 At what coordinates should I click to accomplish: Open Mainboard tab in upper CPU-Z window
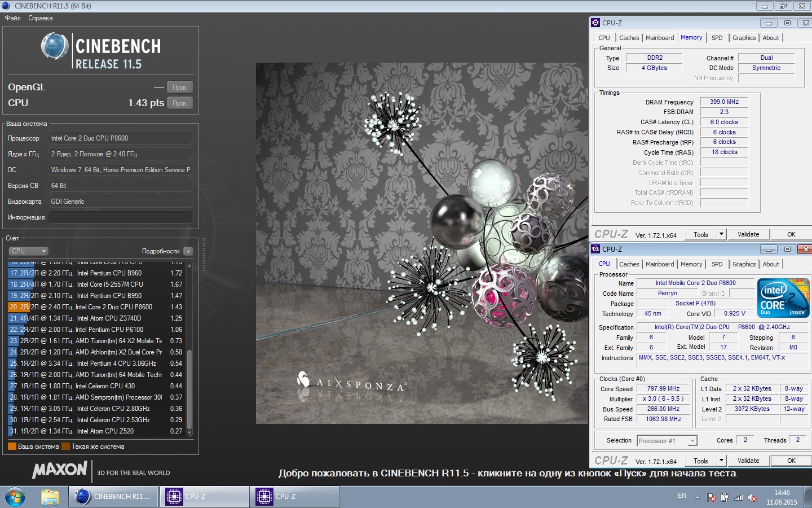660,38
